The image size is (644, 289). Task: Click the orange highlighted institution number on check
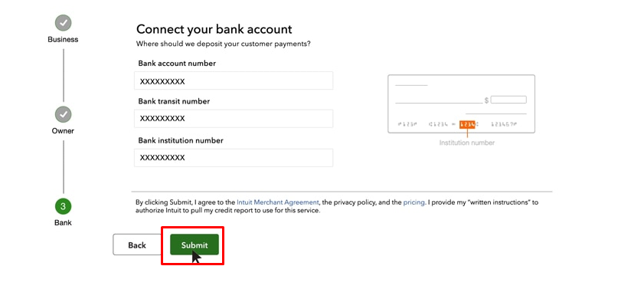coord(467,124)
